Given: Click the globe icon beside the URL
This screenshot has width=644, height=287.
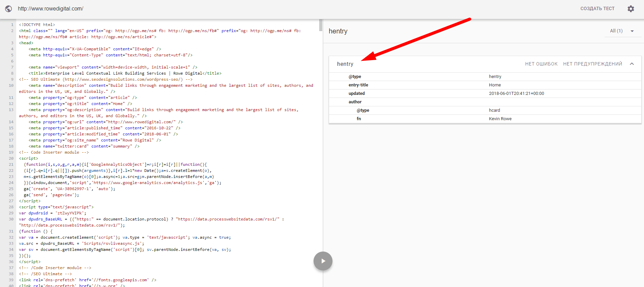Looking at the screenshot, I should click(x=8, y=9).
